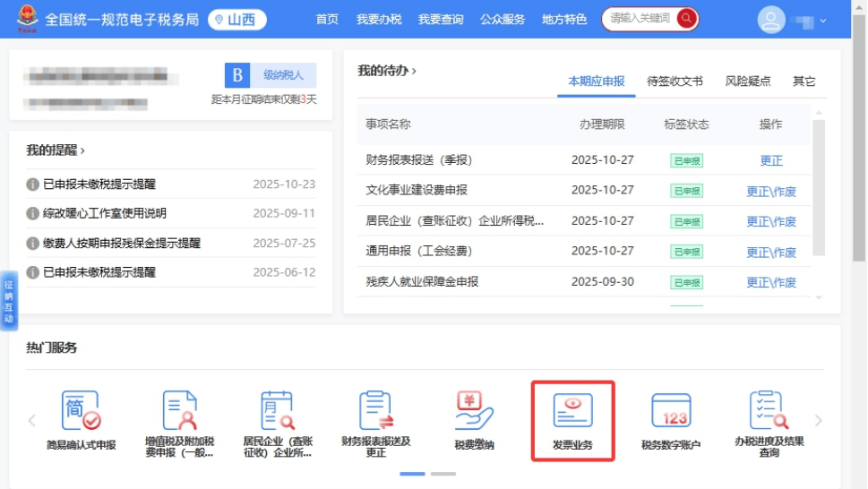Open 增值税及附加税费申报 icon
The width and height of the screenshot is (868, 489).
(x=179, y=412)
